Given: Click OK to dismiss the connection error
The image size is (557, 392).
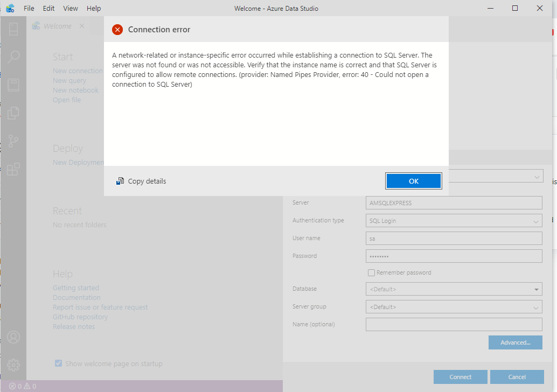Looking at the screenshot, I should (x=414, y=181).
